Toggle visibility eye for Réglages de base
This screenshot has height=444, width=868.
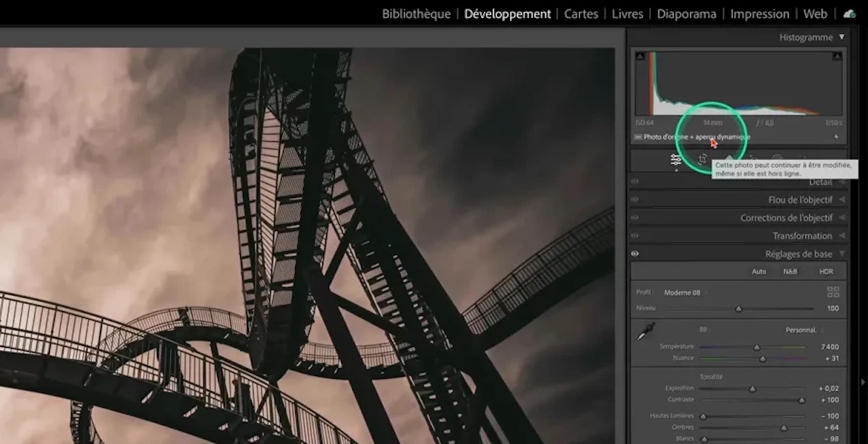(635, 254)
